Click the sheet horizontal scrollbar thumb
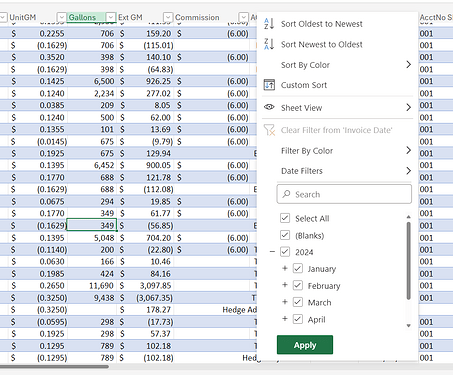453x375 pixels. (53, 366)
